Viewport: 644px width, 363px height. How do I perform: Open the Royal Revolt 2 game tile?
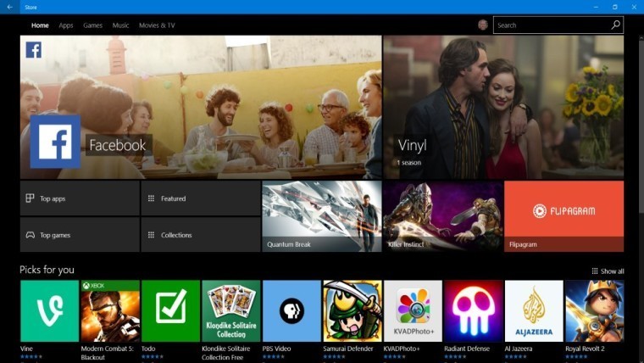[x=594, y=310]
